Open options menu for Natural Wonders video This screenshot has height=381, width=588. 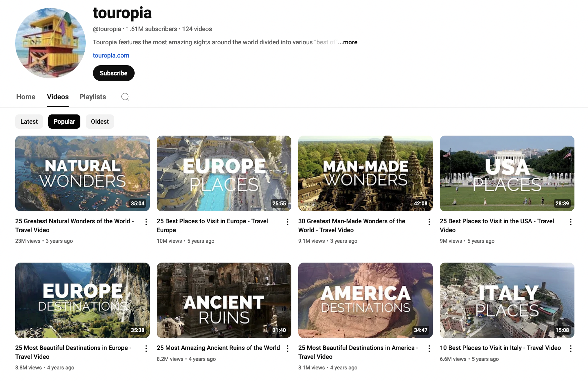point(146,222)
